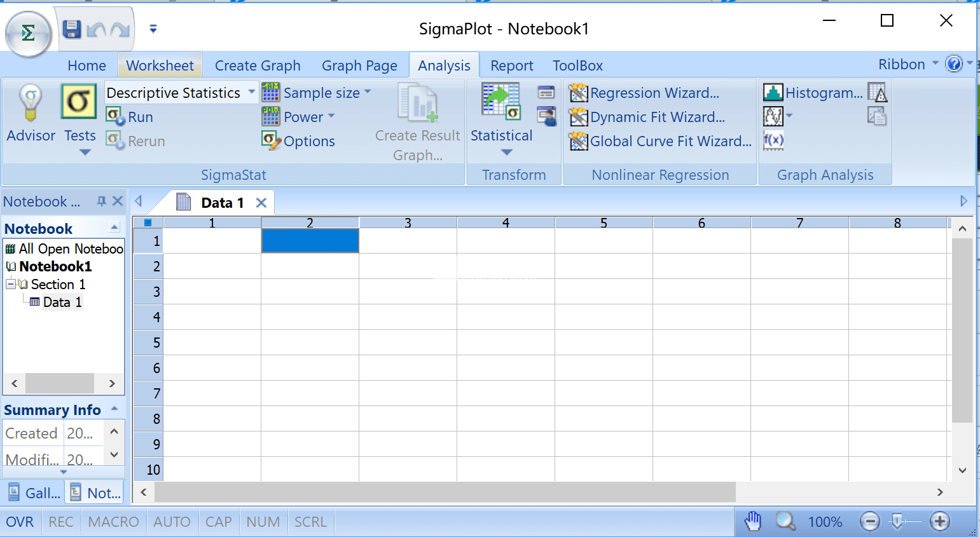The height and width of the screenshot is (537, 980).
Task: Click the Tests sigma icon
Action: 79,102
